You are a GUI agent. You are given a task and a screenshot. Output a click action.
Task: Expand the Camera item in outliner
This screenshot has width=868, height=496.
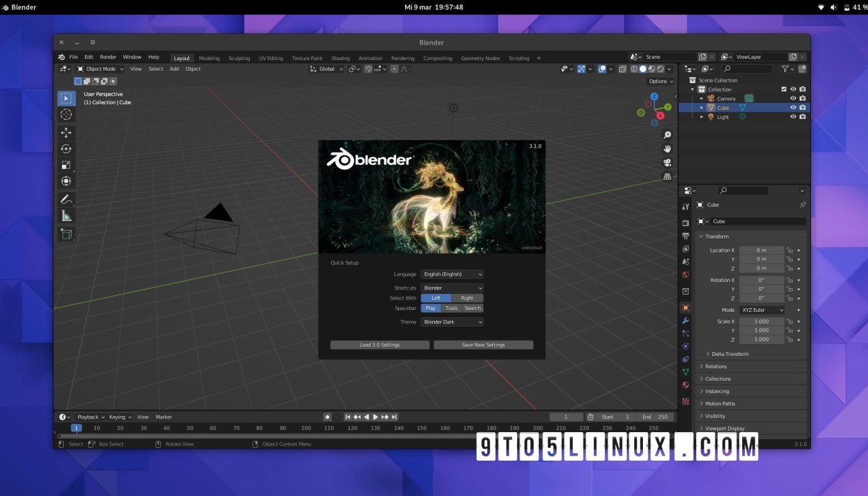click(702, 99)
